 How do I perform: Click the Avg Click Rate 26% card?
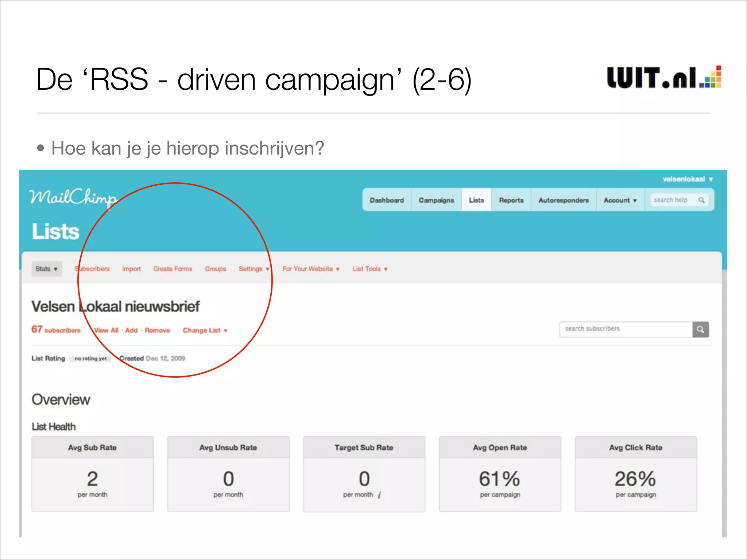636,474
